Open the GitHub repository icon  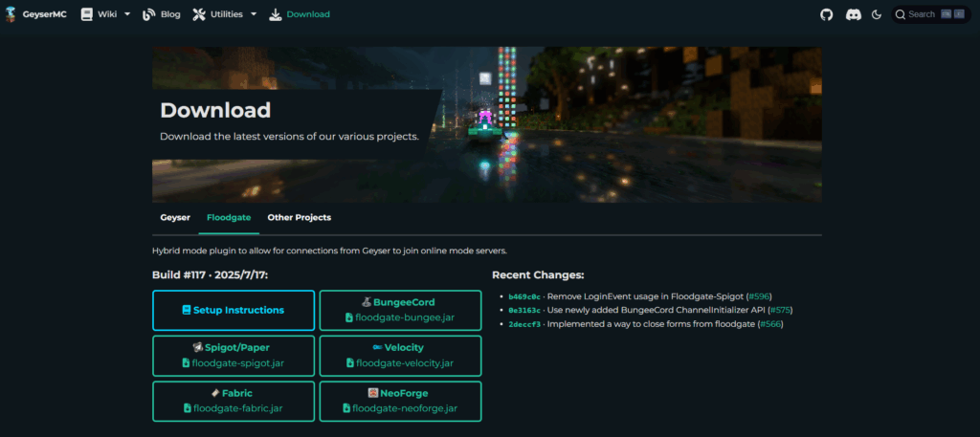pyautogui.click(x=826, y=14)
